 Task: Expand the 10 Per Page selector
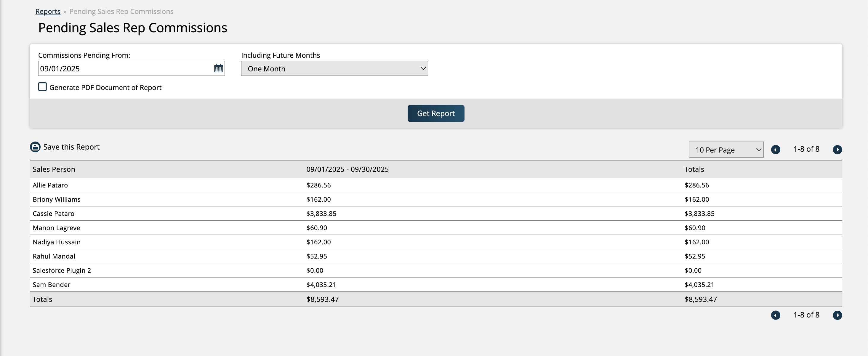coord(726,150)
